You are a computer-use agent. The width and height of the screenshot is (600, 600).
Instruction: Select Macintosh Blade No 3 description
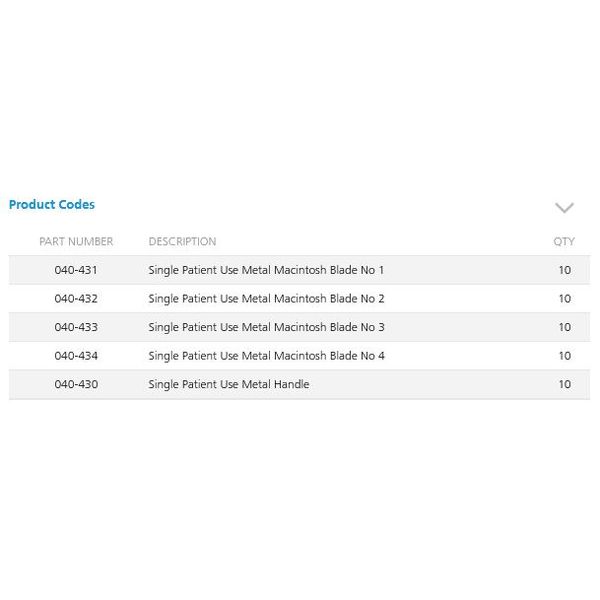click(x=266, y=328)
